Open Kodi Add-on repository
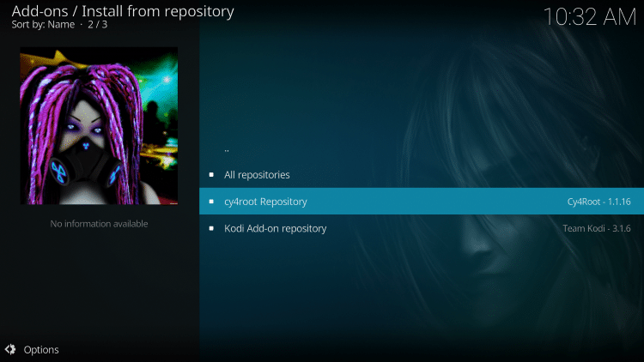 422,228
